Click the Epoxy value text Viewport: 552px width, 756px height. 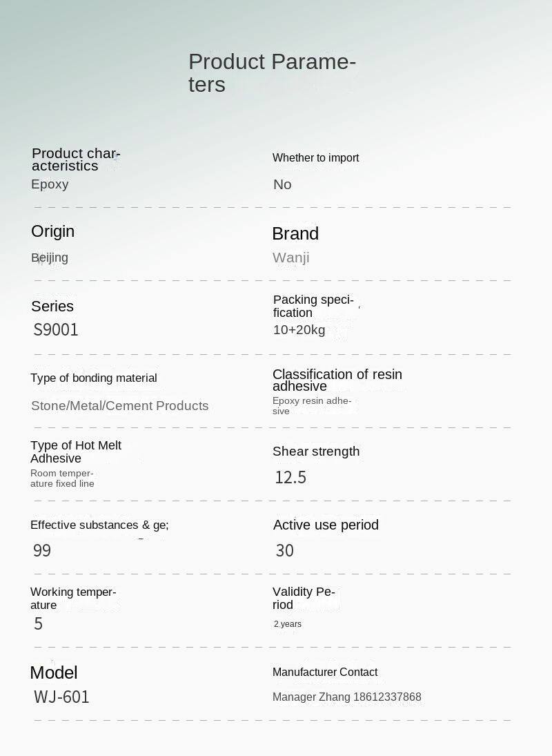50,184
